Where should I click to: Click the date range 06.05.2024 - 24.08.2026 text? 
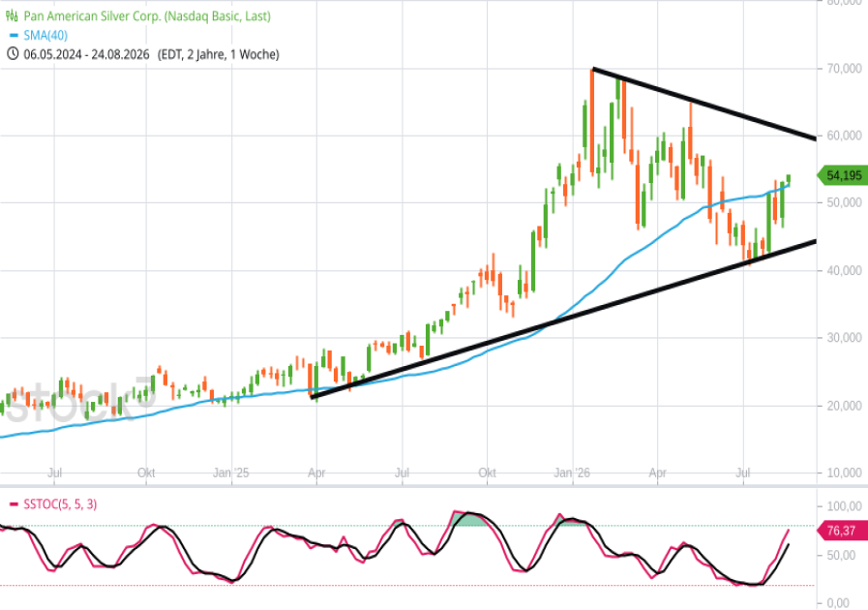pyautogui.click(x=86, y=54)
